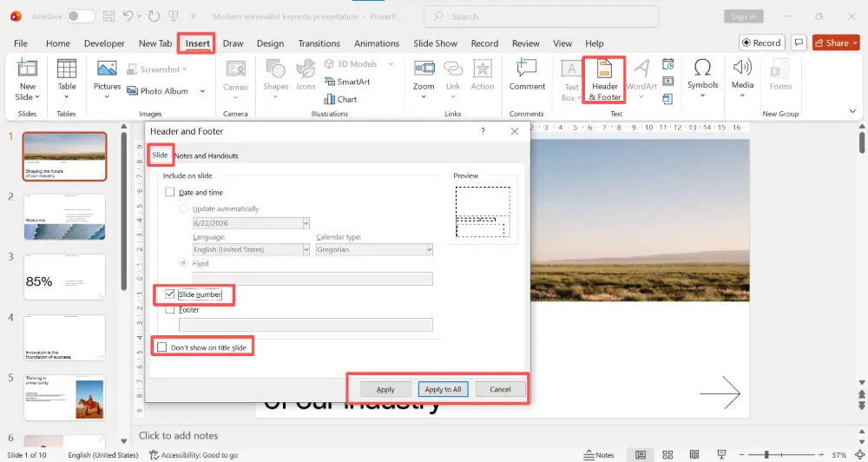
Task: Select slide 3 thumbnail showing 85%
Action: coord(64,277)
